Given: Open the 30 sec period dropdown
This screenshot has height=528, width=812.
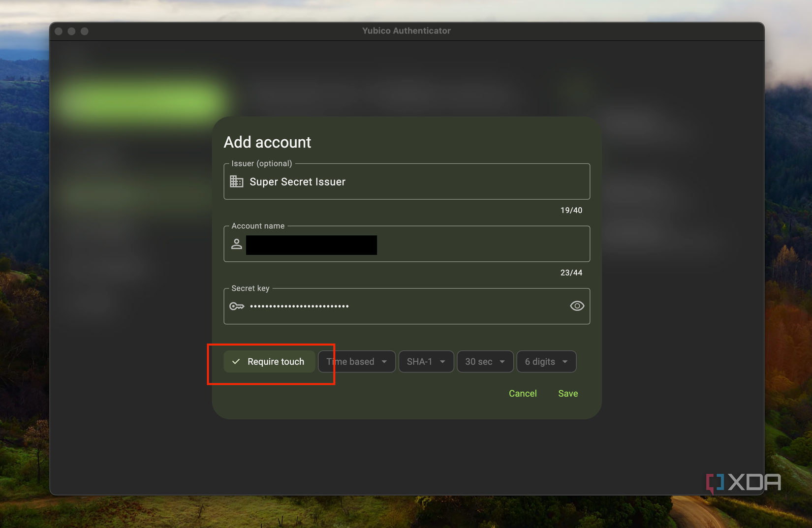Looking at the screenshot, I should pyautogui.click(x=485, y=361).
